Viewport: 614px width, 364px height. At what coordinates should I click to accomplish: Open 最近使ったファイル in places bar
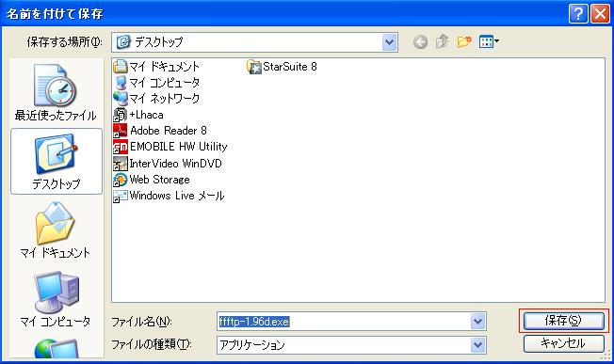click(56, 93)
